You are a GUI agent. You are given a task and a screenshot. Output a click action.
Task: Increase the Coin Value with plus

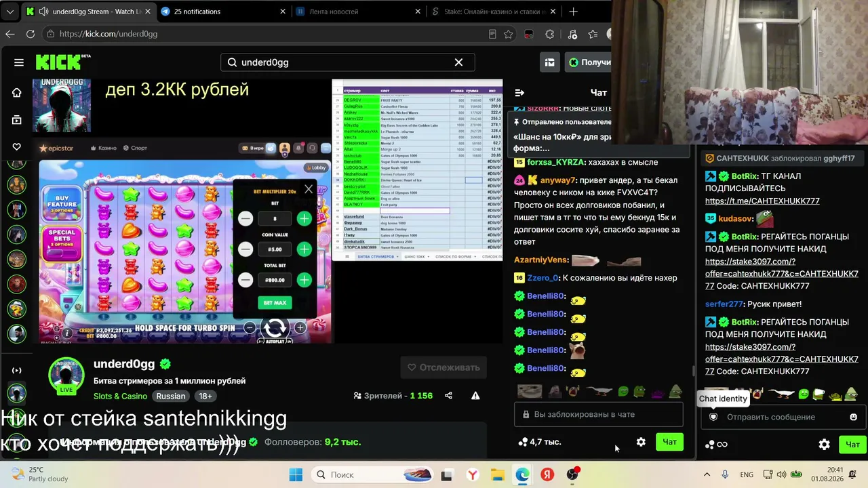tap(304, 249)
